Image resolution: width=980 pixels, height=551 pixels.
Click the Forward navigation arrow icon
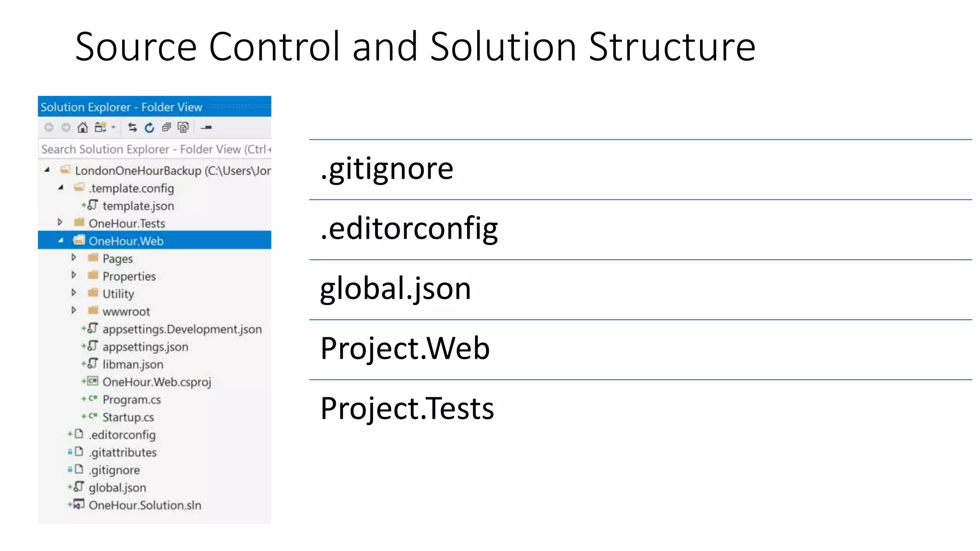[x=66, y=127]
